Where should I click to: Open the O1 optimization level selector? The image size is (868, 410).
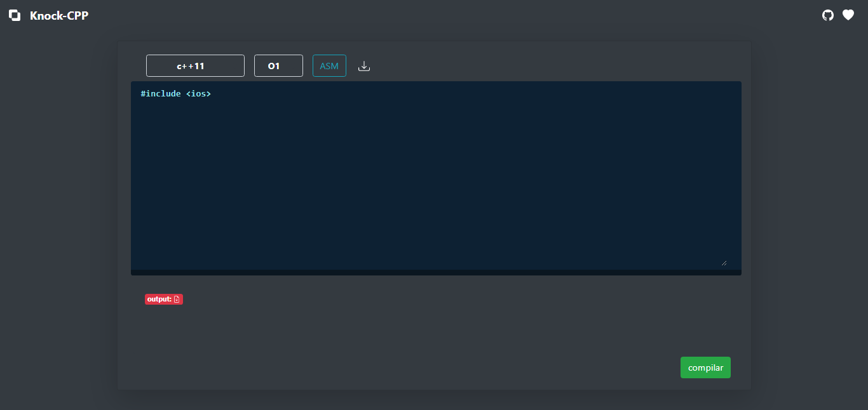[x=278, y=65]
